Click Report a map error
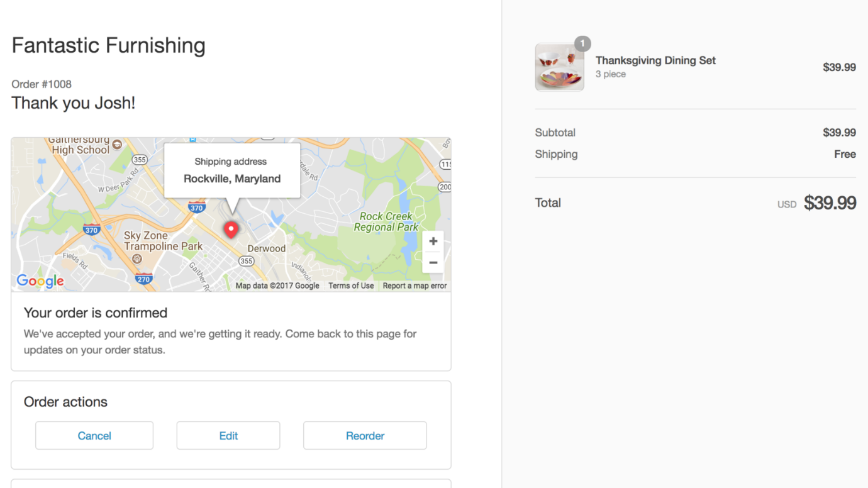868x488 pixels. 415,286
